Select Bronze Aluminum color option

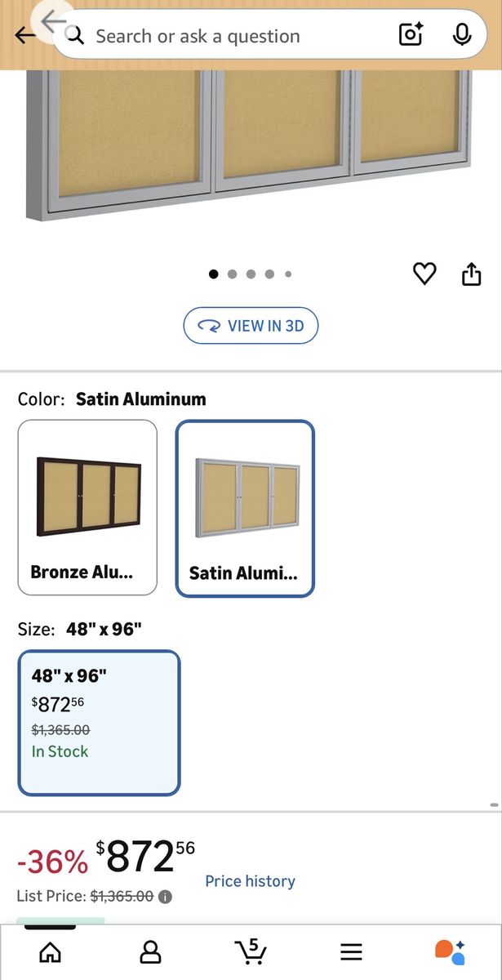point(87,507)
